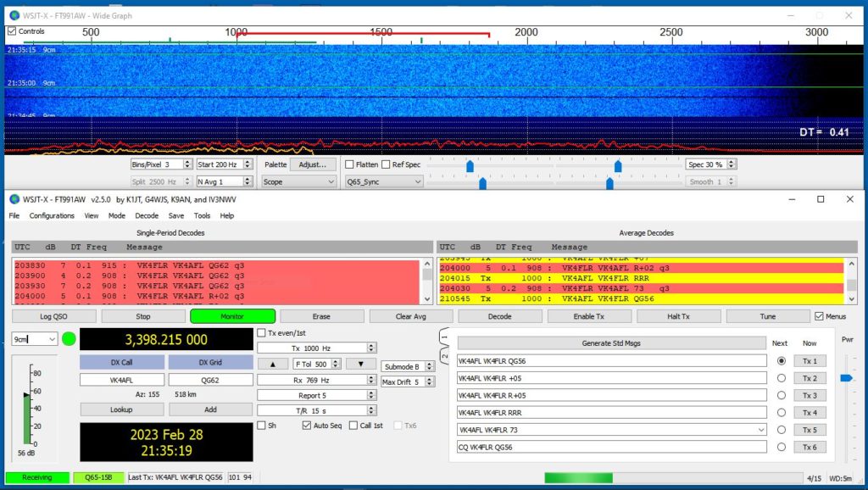Click Wide Graph window globe icon
The width and height of the screenshot is (868, 490).
click(x=14, y=15)
